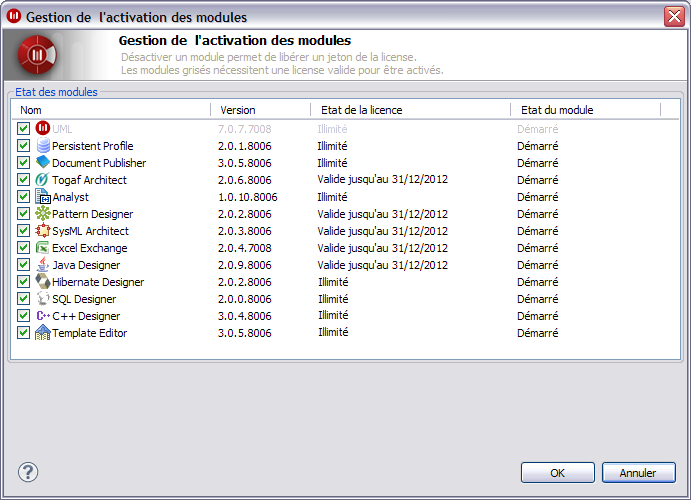This screenshot has width=691, height=500.
Task: Toggle the Togaf Architect checkbox
Action: 23,180
